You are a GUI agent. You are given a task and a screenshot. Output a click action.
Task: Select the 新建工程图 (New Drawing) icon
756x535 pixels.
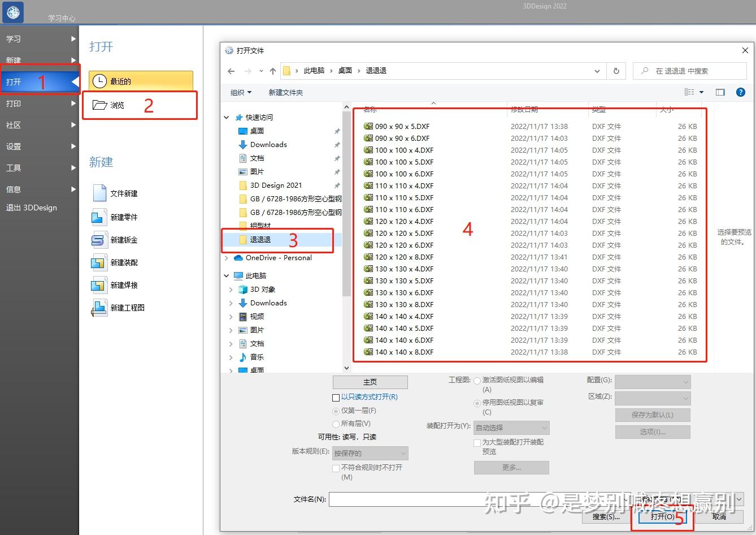99,307
